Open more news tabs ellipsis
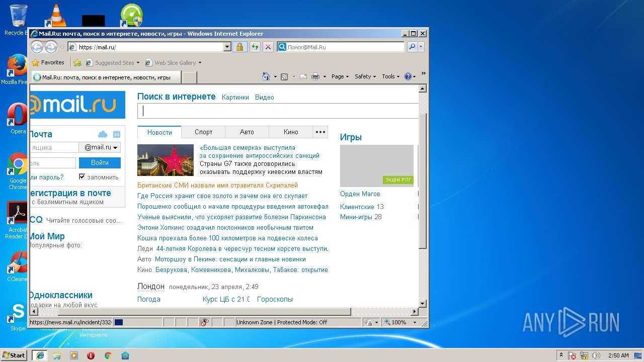Screen dimensions: 644x362 pos(320,132)
